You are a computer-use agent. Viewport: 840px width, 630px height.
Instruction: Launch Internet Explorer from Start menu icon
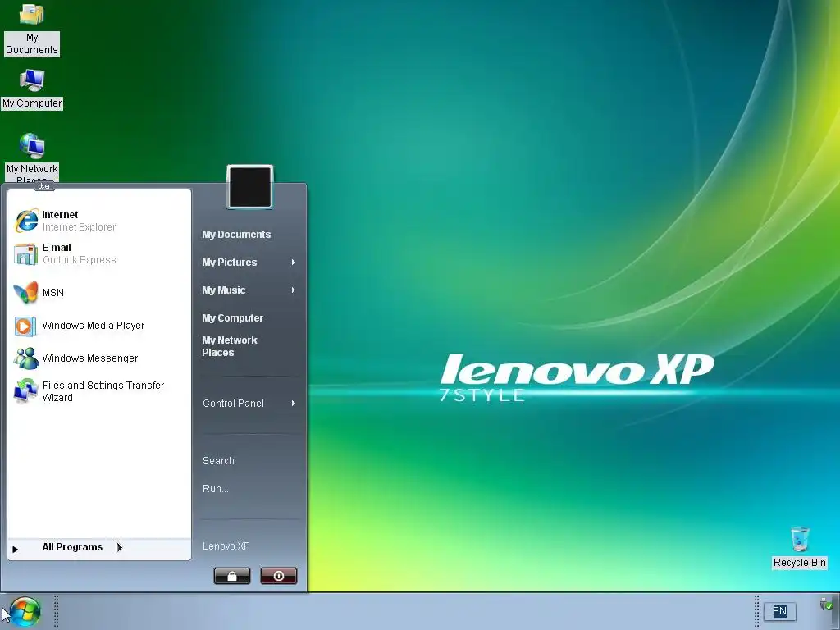point(26,220)
